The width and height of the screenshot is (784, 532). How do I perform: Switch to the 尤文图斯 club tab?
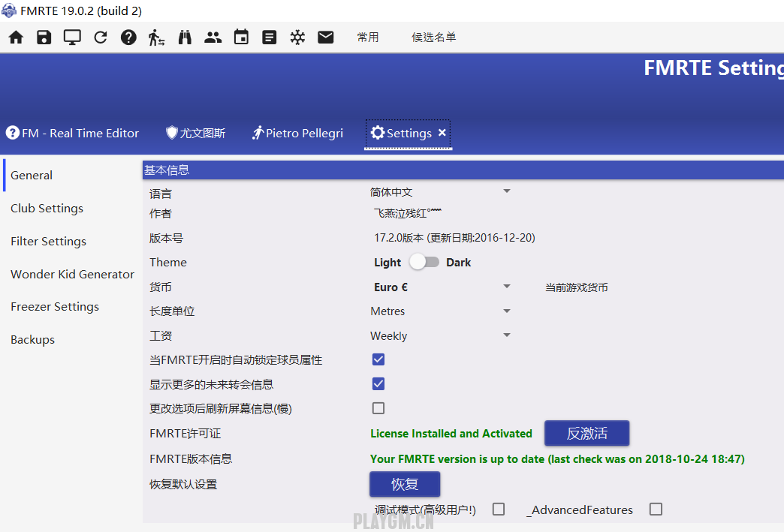point(195,133)
